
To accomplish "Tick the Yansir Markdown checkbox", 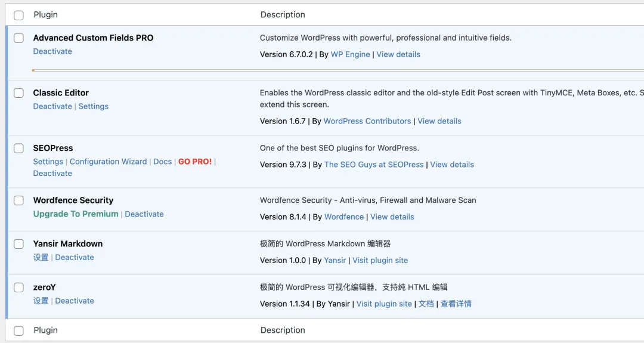I will tap(19, 244).
